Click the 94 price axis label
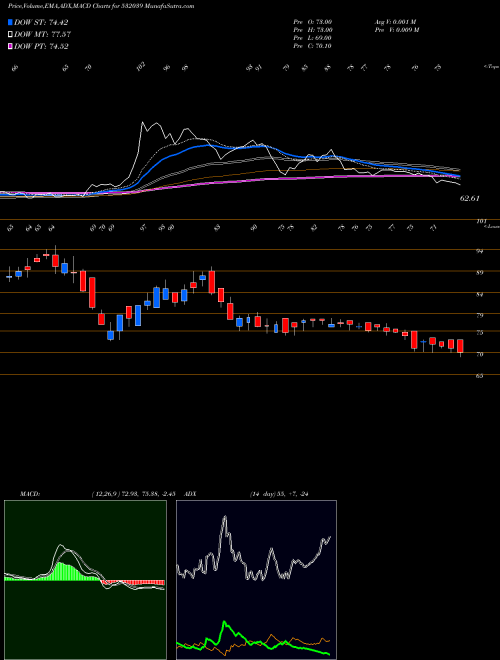This screenshot has height=660, width=500. point(479,251)
